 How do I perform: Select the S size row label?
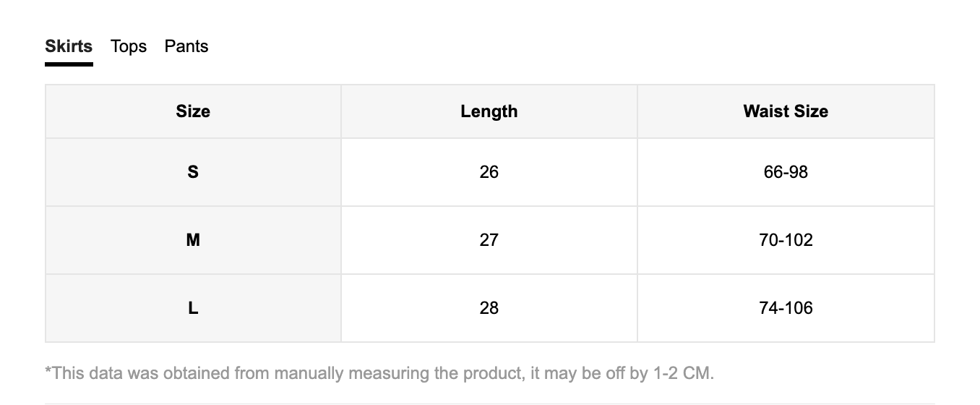pyautogui.click(x=193, y=172)
